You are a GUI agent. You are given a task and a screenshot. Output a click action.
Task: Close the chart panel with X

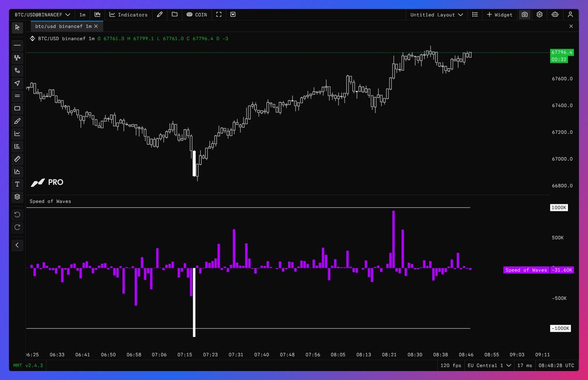[571, 26]
